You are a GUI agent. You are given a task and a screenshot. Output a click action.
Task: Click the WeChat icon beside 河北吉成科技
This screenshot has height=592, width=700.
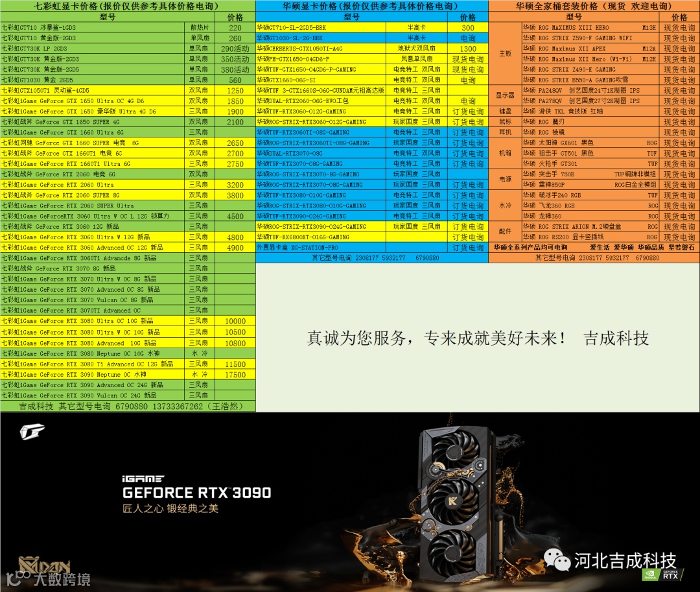pos(557,560)
